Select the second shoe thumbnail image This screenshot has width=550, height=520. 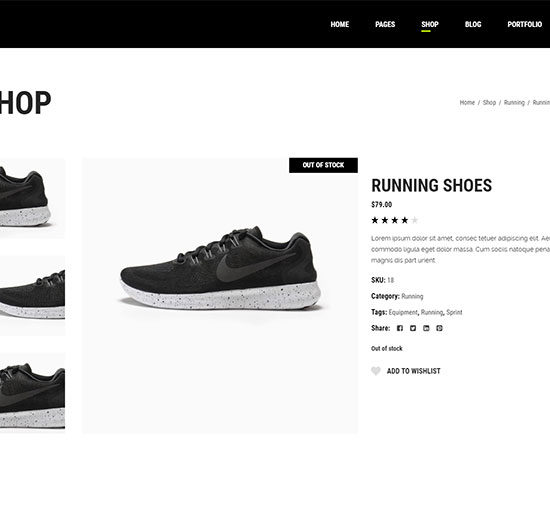(32, 296)
